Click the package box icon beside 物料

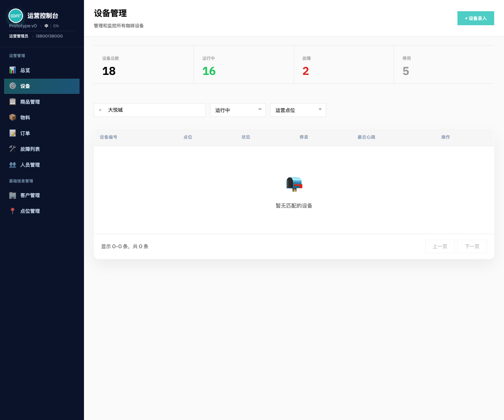pyautogui.click(x=13, y=117)
